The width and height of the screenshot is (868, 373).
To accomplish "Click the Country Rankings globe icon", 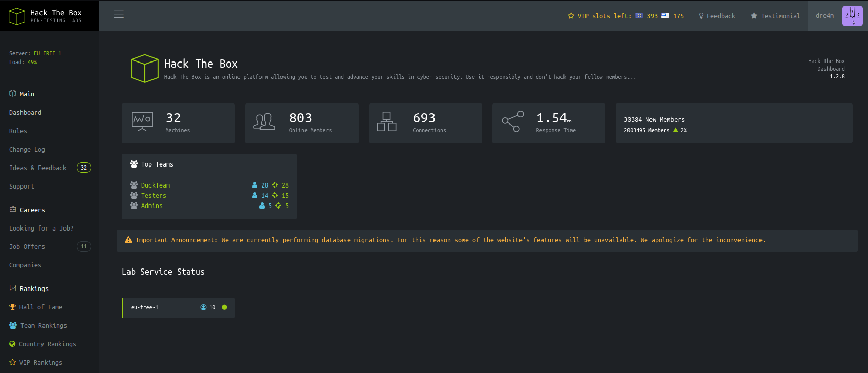I will point(12,344).
